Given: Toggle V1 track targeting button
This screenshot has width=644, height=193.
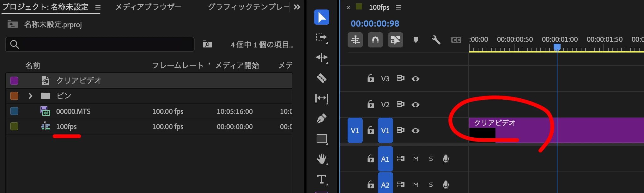Looking at the screenshot, I should pyautogui.click(x=386, y=130).
